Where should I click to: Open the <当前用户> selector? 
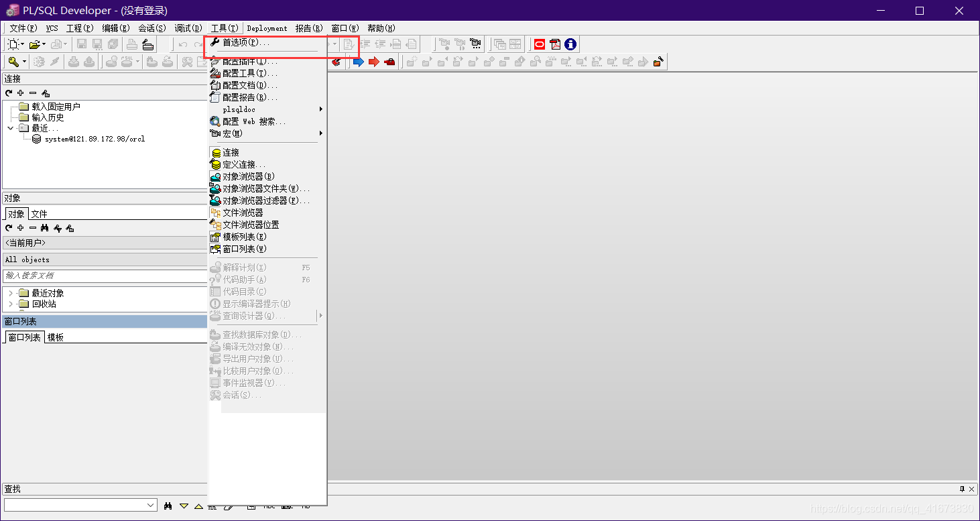105,243
